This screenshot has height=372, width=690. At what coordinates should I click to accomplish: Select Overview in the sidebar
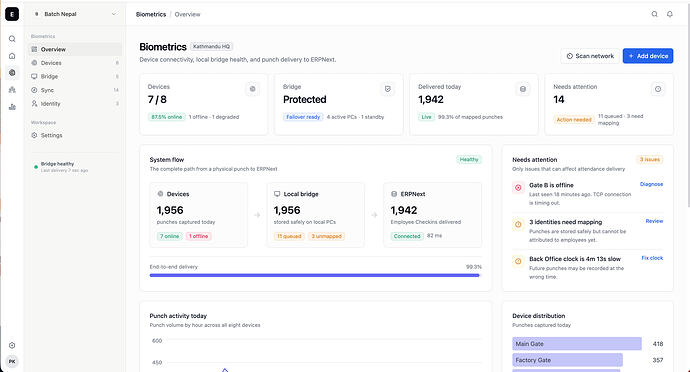tap(76, 49)
